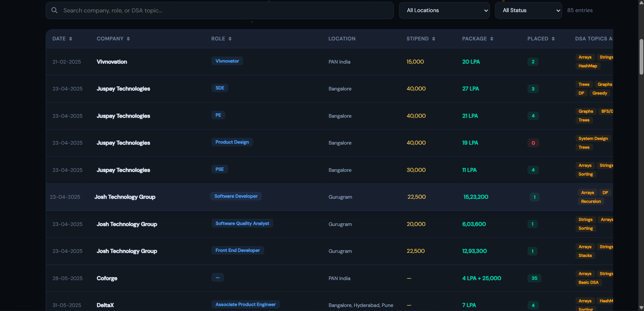Click the 85 entries count label
Screen dimensions: 644x311
[x=580, y=10]
